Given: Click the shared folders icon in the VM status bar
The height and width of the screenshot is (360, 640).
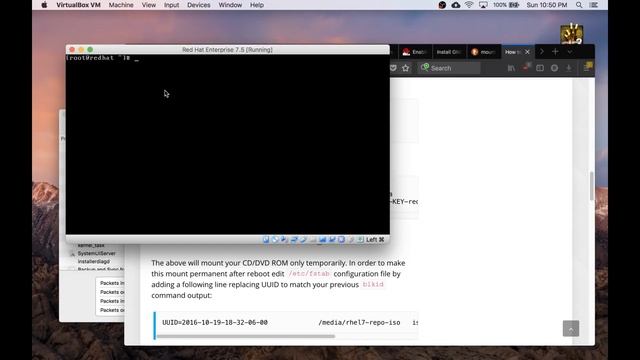Looking at the screenshot, I should click(313, 240).
